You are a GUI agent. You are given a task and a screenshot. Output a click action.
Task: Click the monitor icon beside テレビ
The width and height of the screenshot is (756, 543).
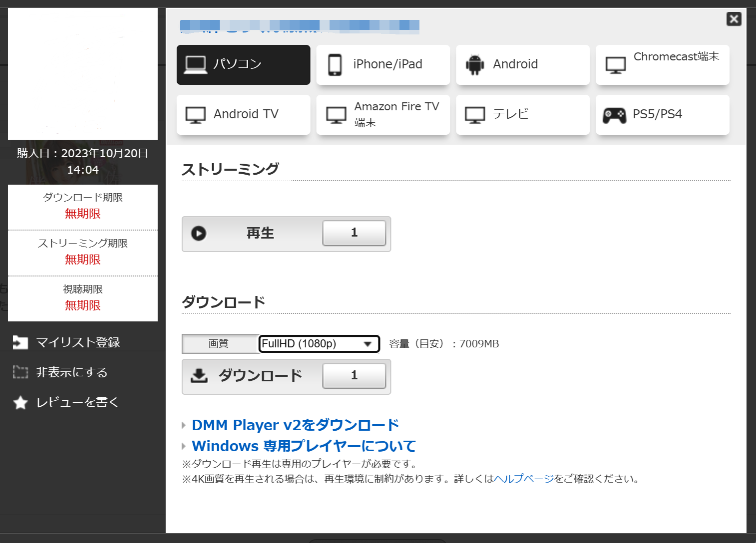475,115
